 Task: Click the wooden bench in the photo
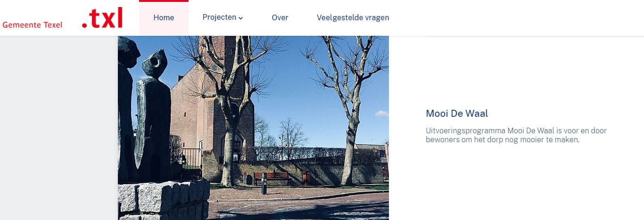tap(272, 178)
